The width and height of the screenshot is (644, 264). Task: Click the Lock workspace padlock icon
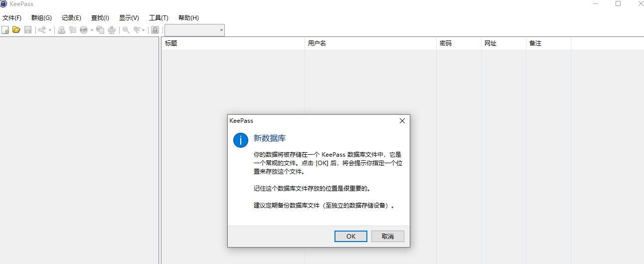point(155,30)
